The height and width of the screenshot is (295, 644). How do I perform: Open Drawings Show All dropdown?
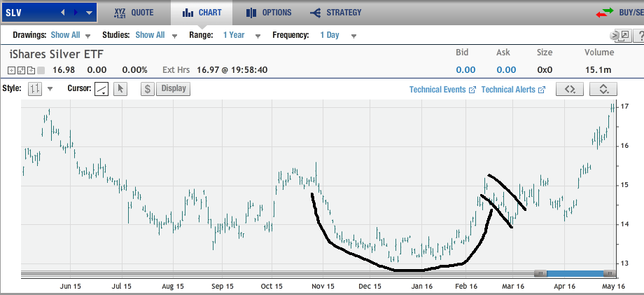[x=70, y=35]
